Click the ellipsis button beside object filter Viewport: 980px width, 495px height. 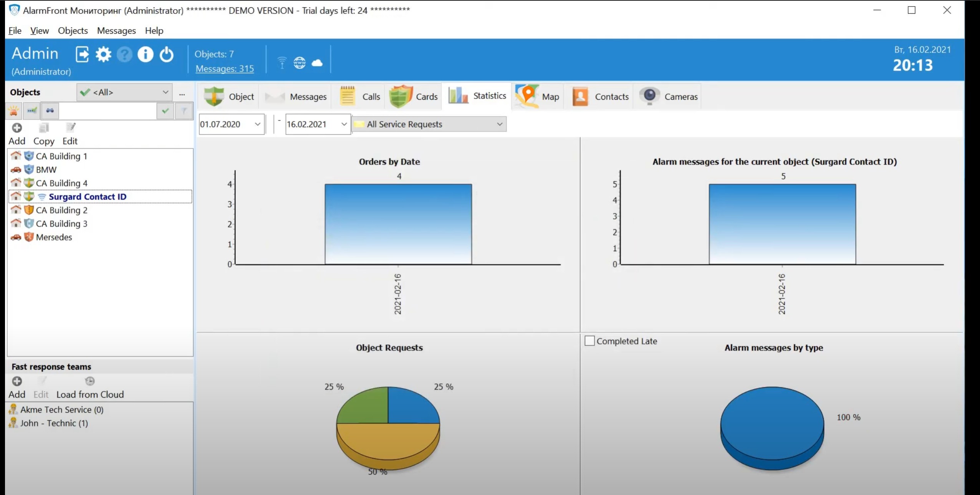(x=182, y=93)
